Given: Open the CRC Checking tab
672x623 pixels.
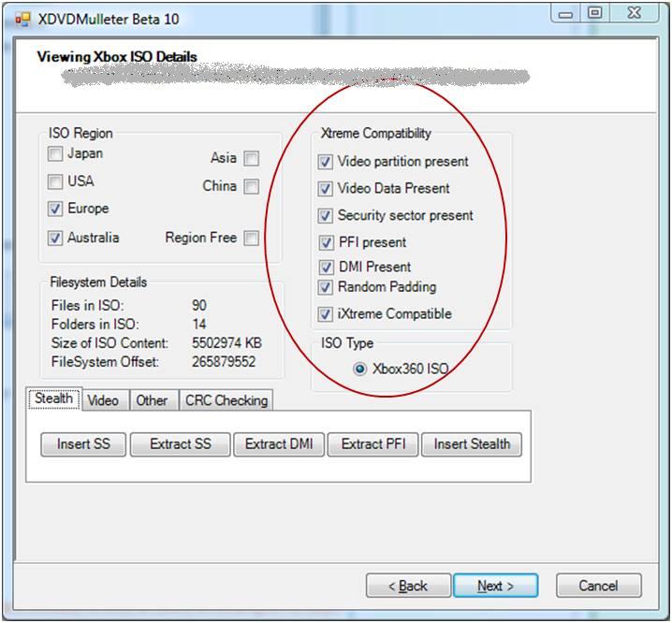Looking at the screenshot, I should click(x=226, y=400).
